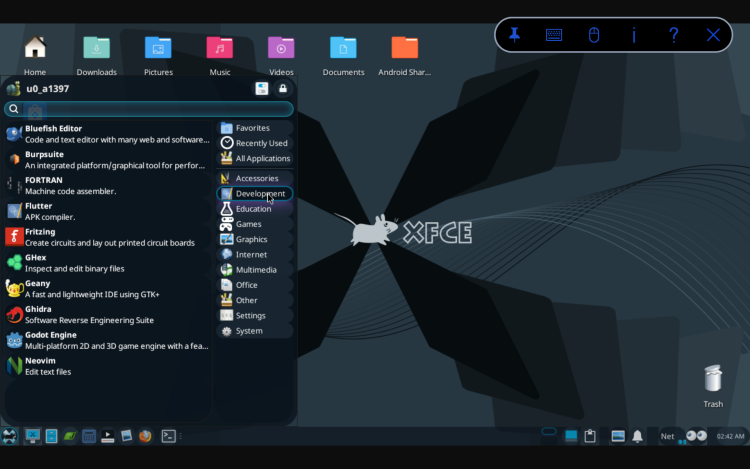The height and width of the screenshot is (469, 750).
Task: Launch Neovim
Action: tap(108, 366)
